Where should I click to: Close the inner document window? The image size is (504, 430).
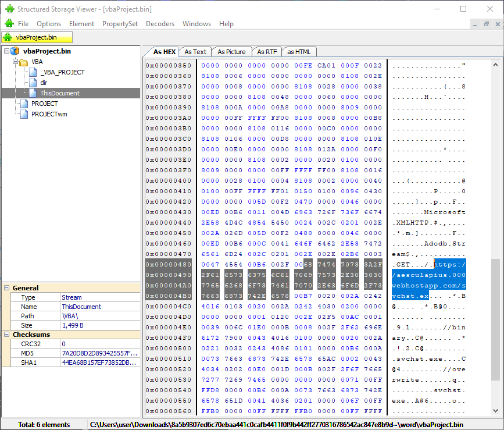498,24
